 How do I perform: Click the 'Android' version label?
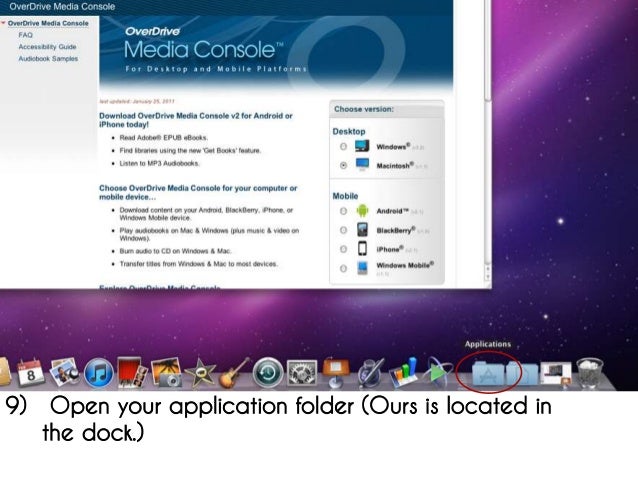tap(393, 211)
